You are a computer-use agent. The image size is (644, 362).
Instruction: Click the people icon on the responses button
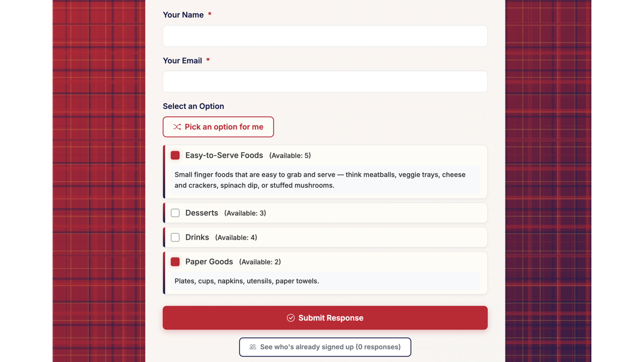click(253, 346)
